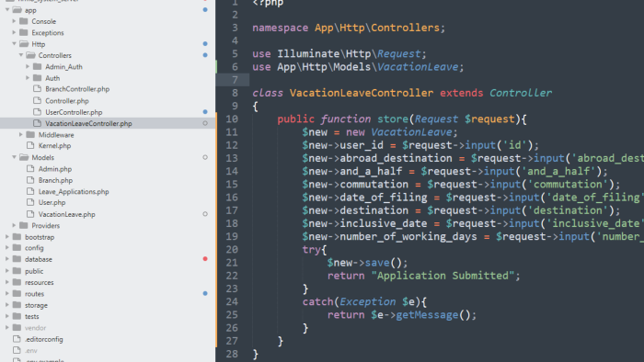Click the Auth folder icon
The image size is (644, 362).
pyautogui.click(x=38, y=78)
